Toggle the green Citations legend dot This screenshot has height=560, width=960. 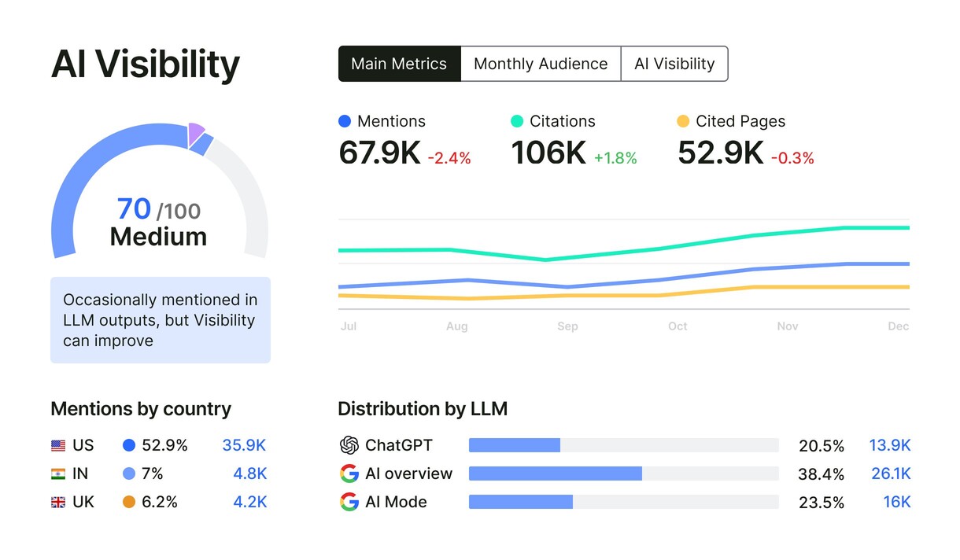517,121
